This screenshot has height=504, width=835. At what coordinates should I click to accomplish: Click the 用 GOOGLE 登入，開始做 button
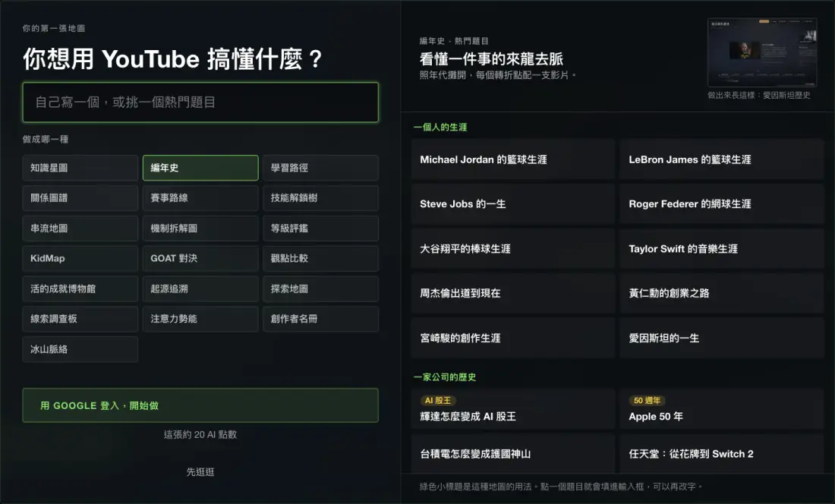point(200,405)
